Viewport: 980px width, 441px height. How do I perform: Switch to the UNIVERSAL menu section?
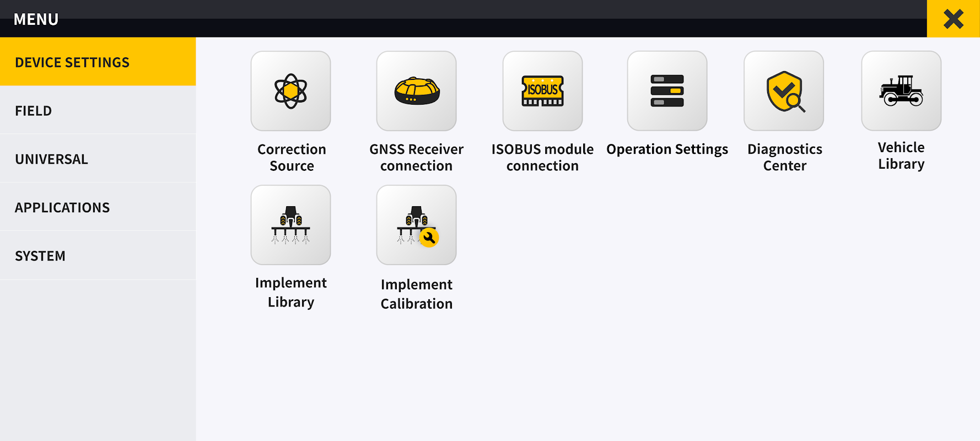pos(98,159)
